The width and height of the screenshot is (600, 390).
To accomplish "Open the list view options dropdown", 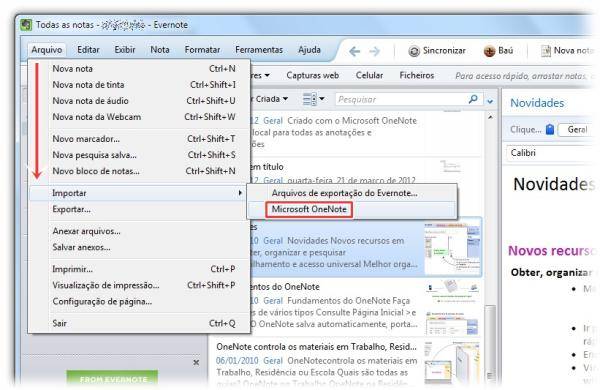I will tap(313, 99).
